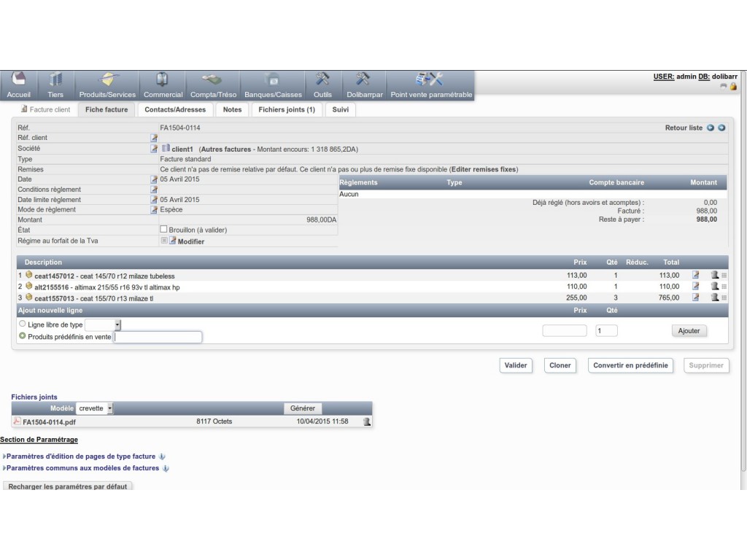Open product alt2155516 link
747x560 pixels.
tap(52, 287)
